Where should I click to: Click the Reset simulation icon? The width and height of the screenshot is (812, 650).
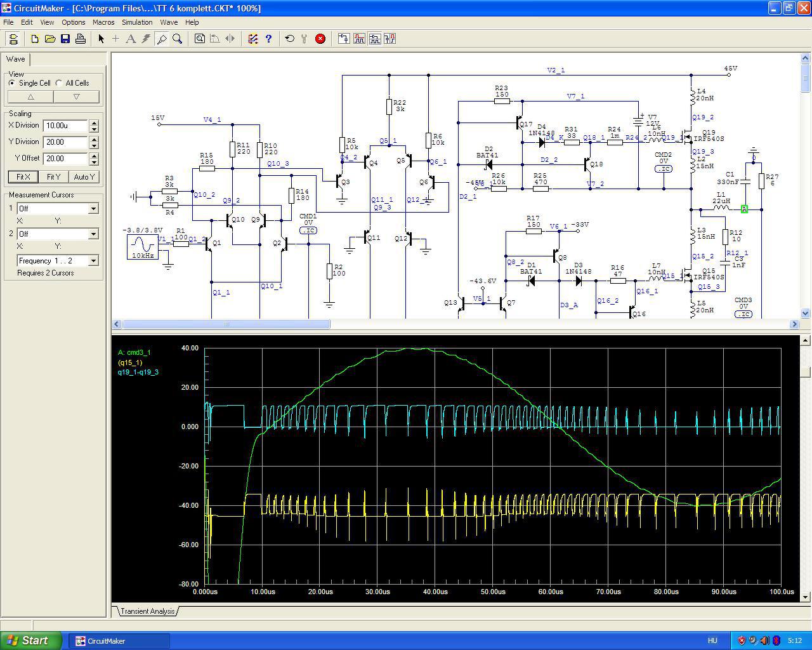(x=290, y=39)
